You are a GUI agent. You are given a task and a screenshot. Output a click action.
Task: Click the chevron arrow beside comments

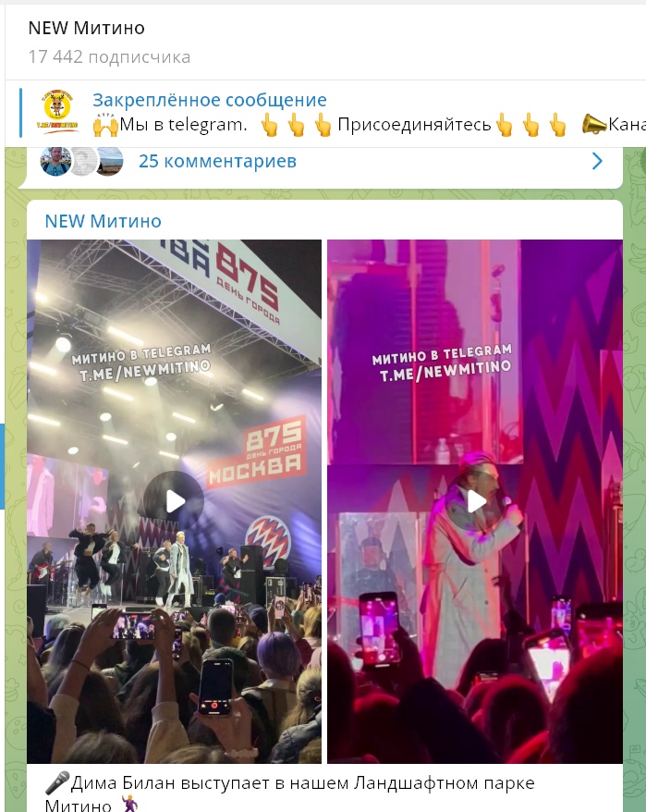[x=597, y=161]
